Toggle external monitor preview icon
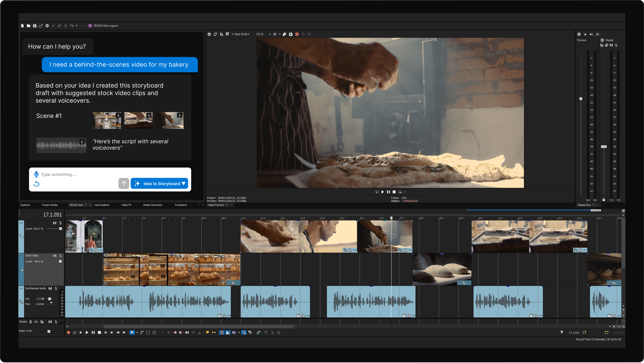Viewport: 644px width, 363px height. (x=215, y=34)
